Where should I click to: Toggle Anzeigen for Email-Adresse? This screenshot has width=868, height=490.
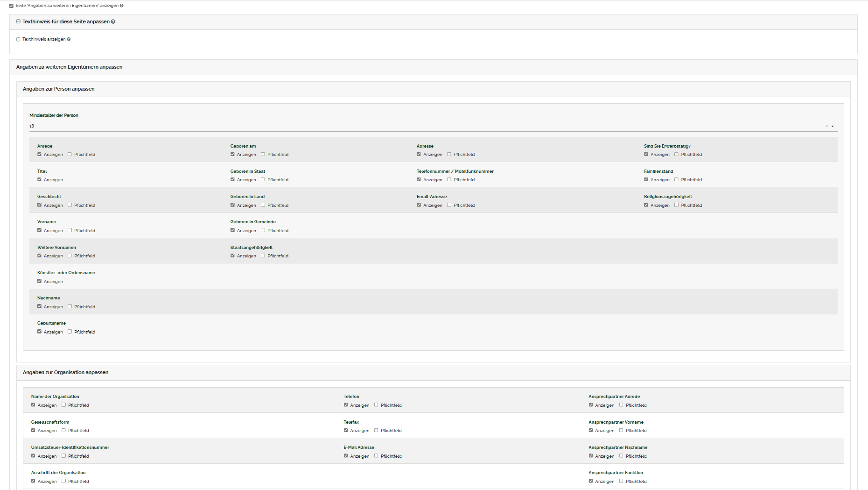[x=419, y=205]
